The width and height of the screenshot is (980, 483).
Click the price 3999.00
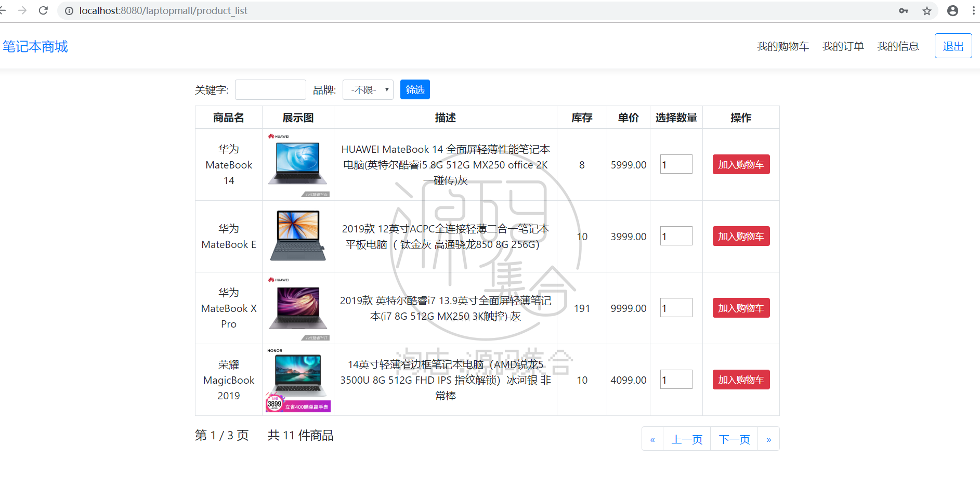(629, 237)
